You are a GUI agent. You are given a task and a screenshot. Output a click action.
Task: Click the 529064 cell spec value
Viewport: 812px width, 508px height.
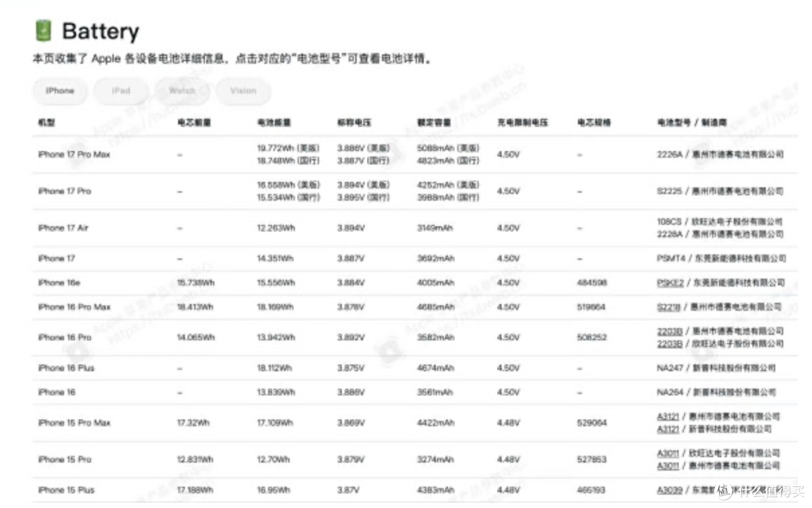point(592,423)
